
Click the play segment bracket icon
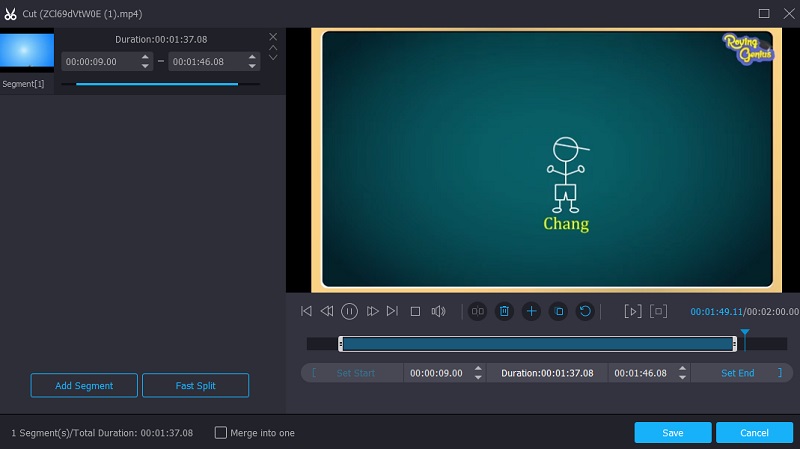[632, 312]
